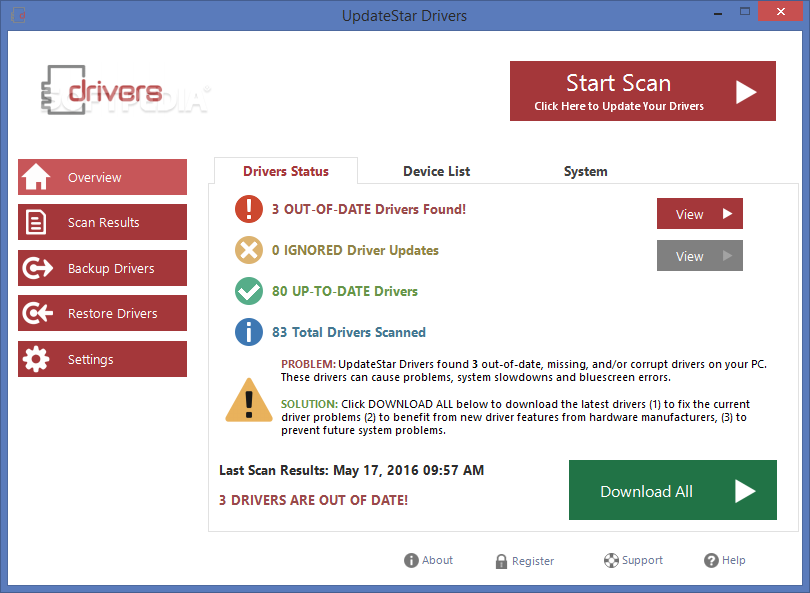Open Scan Results in the sidebar
Screen dimensions: 810x593
coord(102,222)
